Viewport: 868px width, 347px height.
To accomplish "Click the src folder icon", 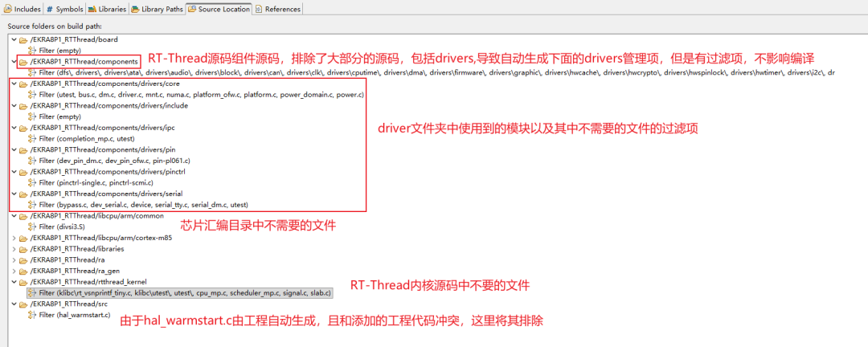I will pos(23,304).
